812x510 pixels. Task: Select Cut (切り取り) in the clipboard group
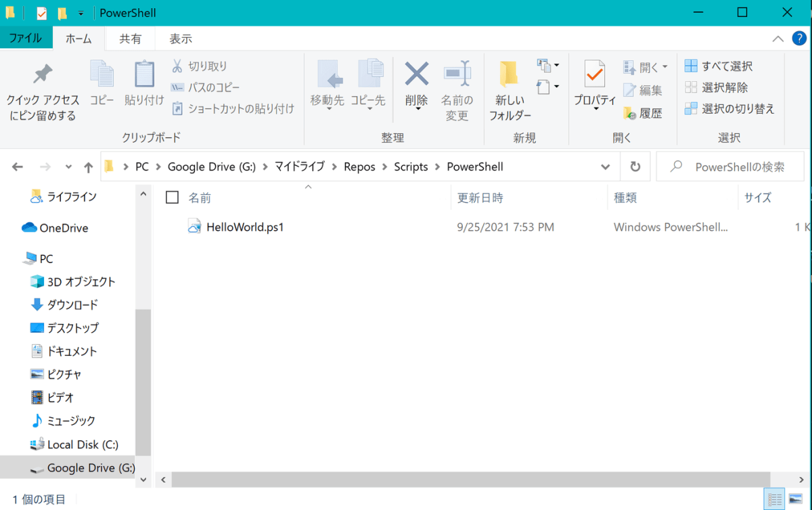199,66
